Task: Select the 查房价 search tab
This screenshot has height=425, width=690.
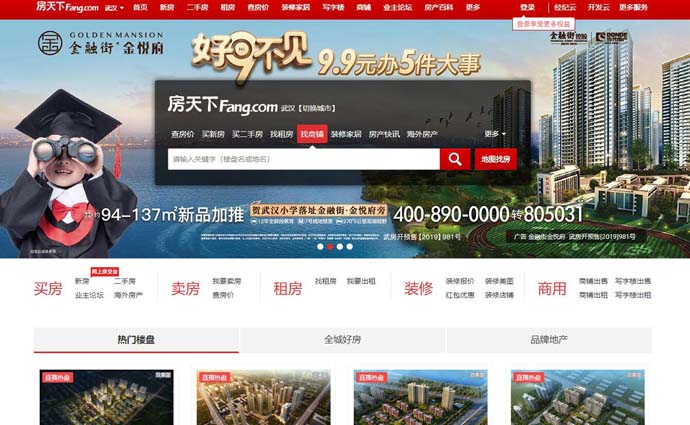Action: click(183, 134)
